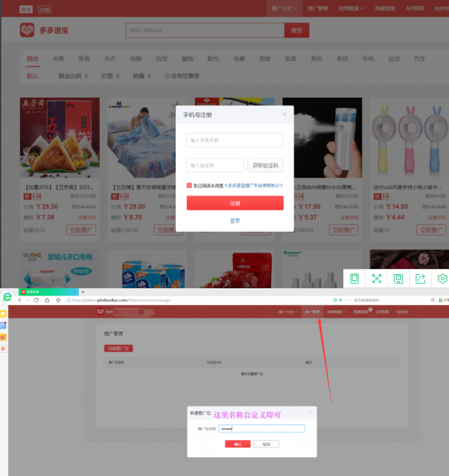Reload the page in the lower browser
Image resolution: width=449 pixels, height=476 pixels.
pyautogui.click(x=37, y=300)
